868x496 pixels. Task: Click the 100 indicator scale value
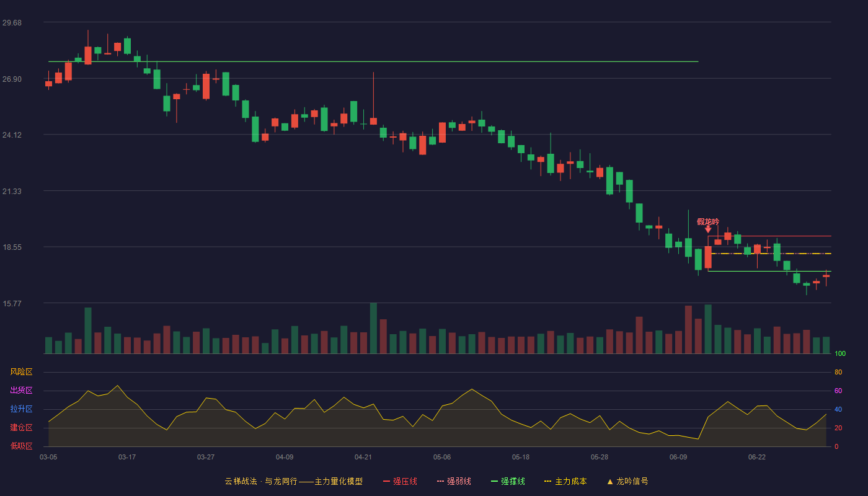coord(840,354)
